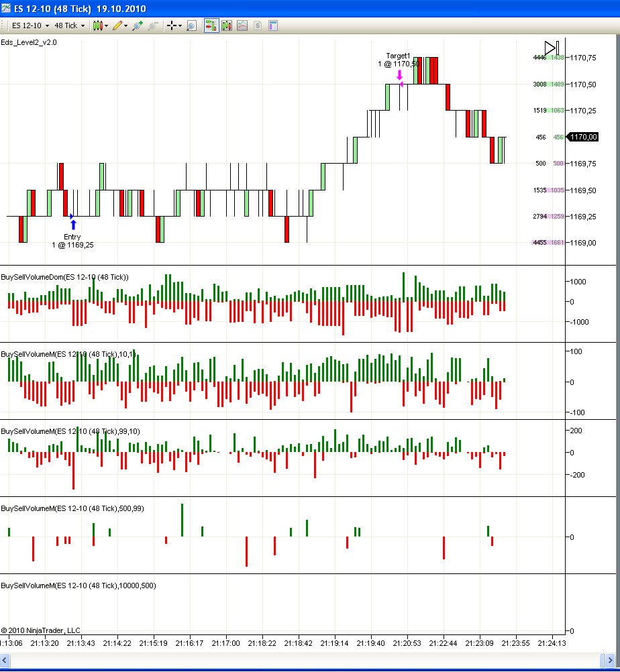Open chart Properties icon at toolbar end

(x=273, y=26)
